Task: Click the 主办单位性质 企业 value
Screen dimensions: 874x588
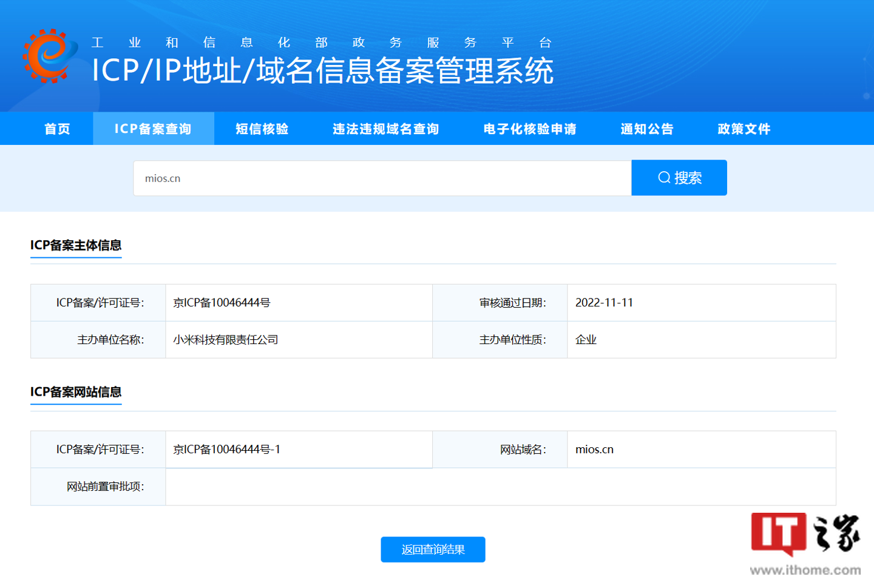Action: point(586,339)
